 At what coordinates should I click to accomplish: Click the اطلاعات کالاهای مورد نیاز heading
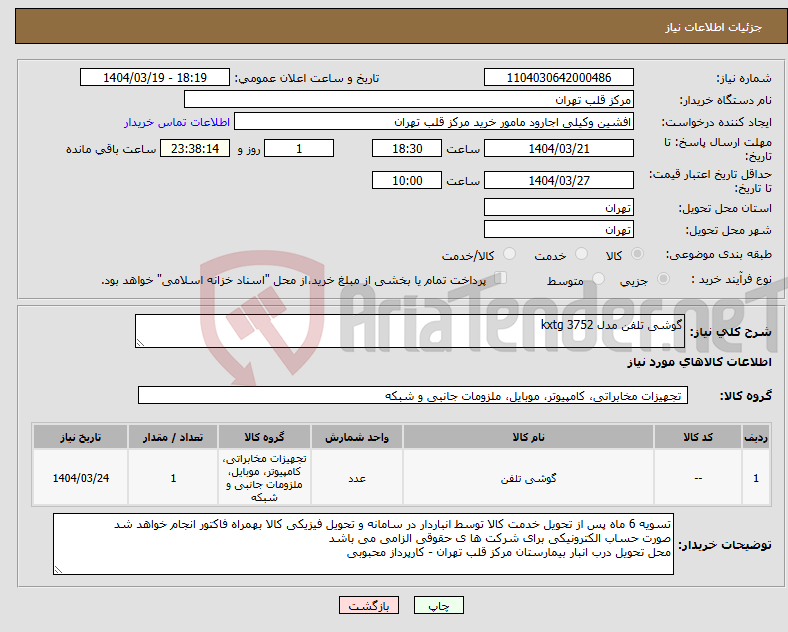tap(699, 362)
